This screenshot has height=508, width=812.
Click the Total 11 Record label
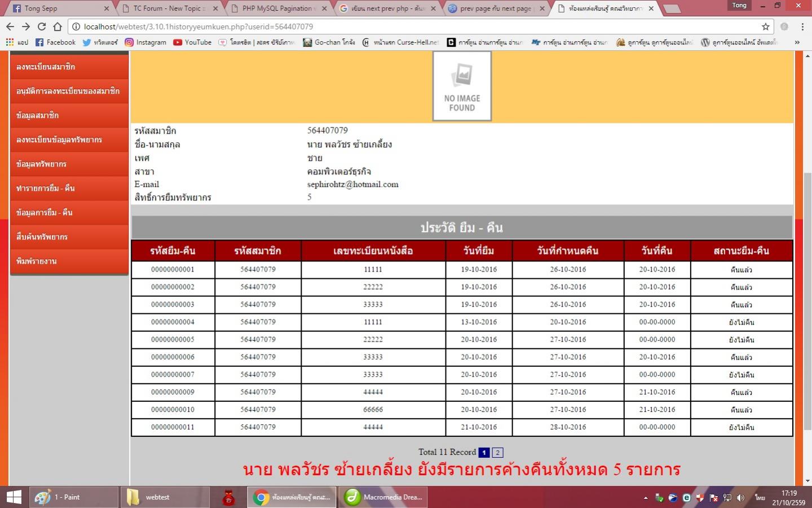(x=447, y=452)
